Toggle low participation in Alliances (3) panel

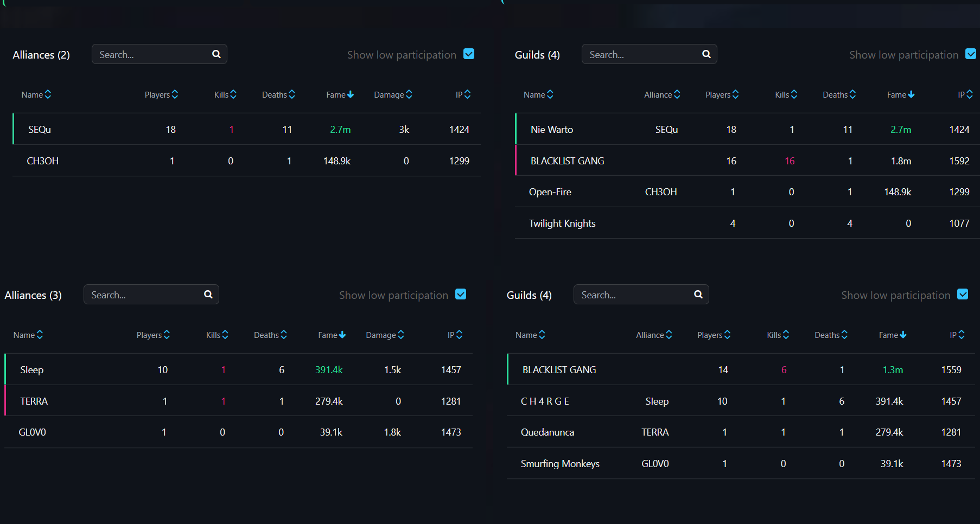461,295
